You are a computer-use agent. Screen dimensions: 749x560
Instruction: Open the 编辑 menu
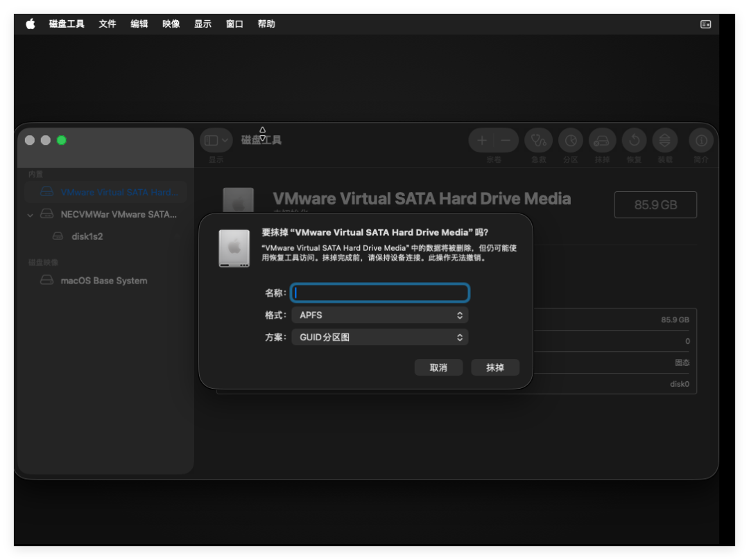click(x=139, y=24)
